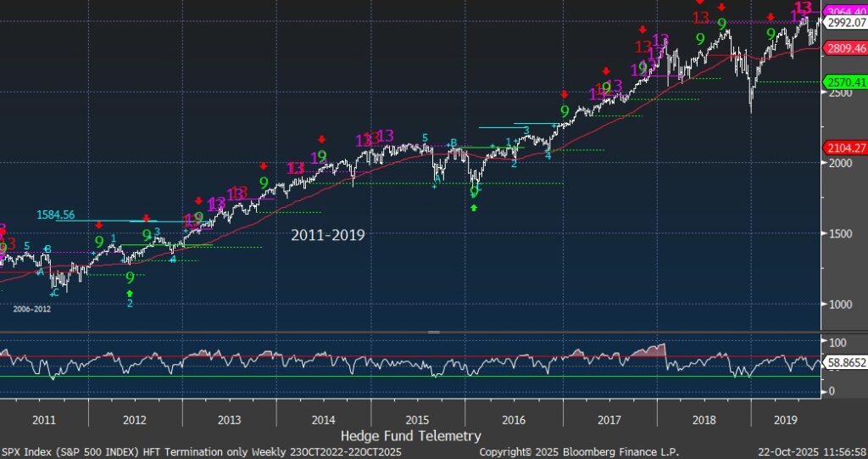Select the 2011-2019 text annotation

[328, 235]
